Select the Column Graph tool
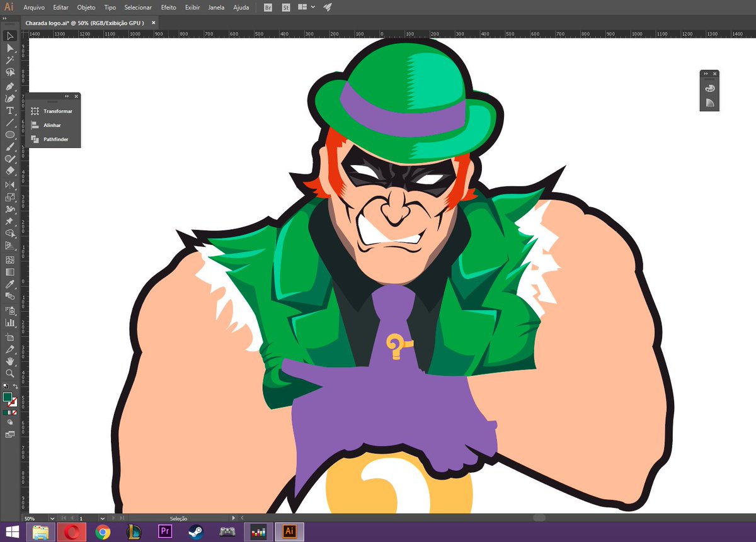Screen dimensions: 756x542 pyautogui.click(x=10, y=322)
